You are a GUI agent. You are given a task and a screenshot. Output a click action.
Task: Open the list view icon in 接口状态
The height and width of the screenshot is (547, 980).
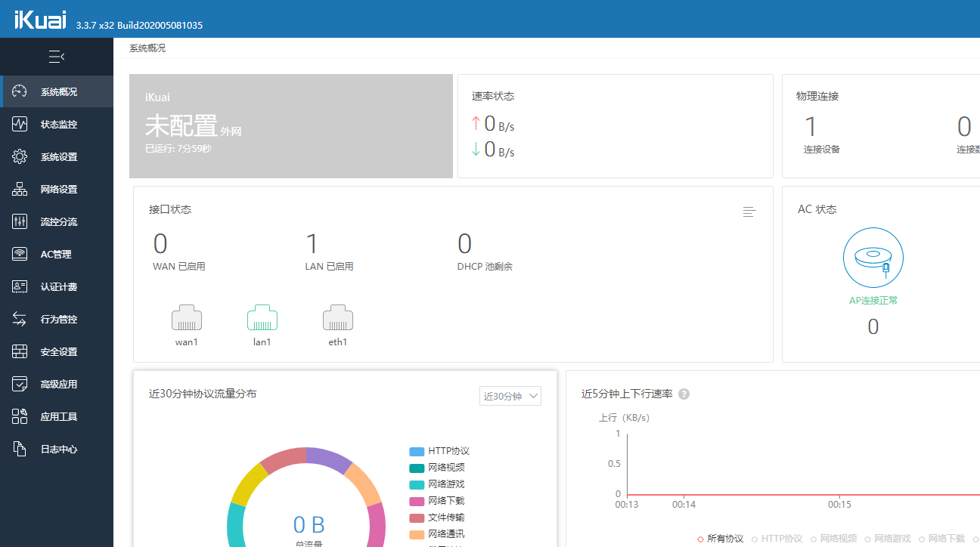coord(749,212)
